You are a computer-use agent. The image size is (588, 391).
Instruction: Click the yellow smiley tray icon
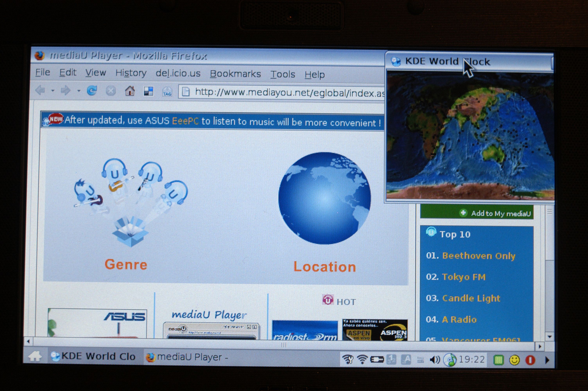tap(514, 360)
